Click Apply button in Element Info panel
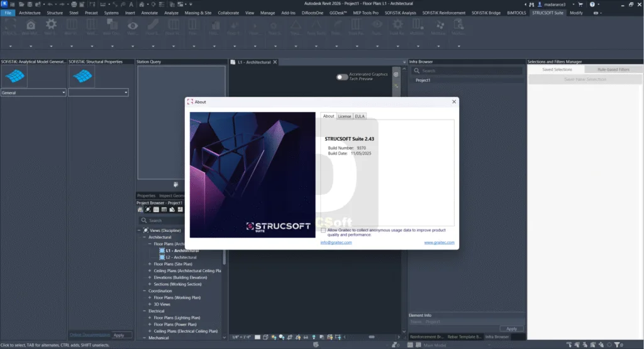 pyautogui.click(x=511, y=328)
